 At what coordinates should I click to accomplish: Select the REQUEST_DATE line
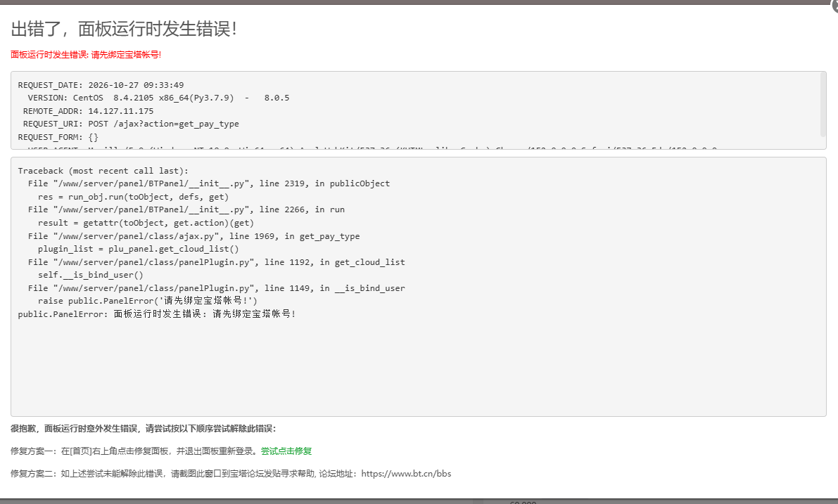click(101, 85)
